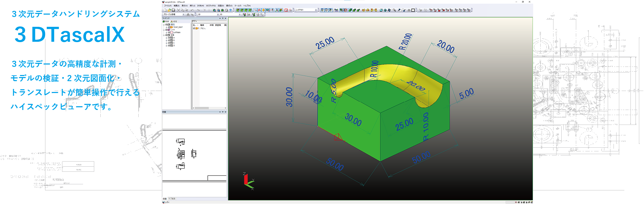Click the Delete X icon
This screenshot has width=644, height=204.
point(205,10)
